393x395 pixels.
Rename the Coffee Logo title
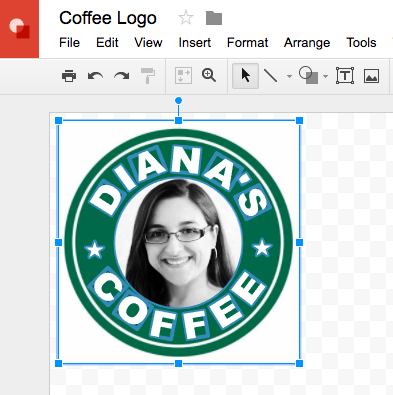108,18
